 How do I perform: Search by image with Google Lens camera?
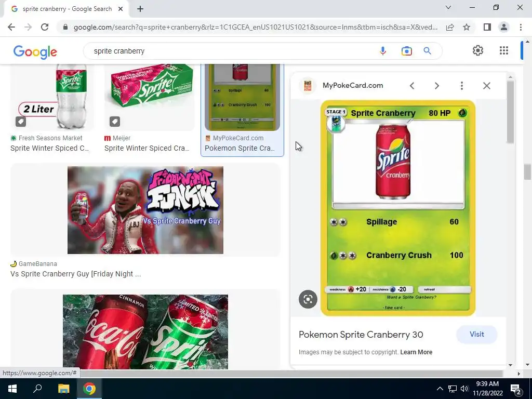(406, 51)
